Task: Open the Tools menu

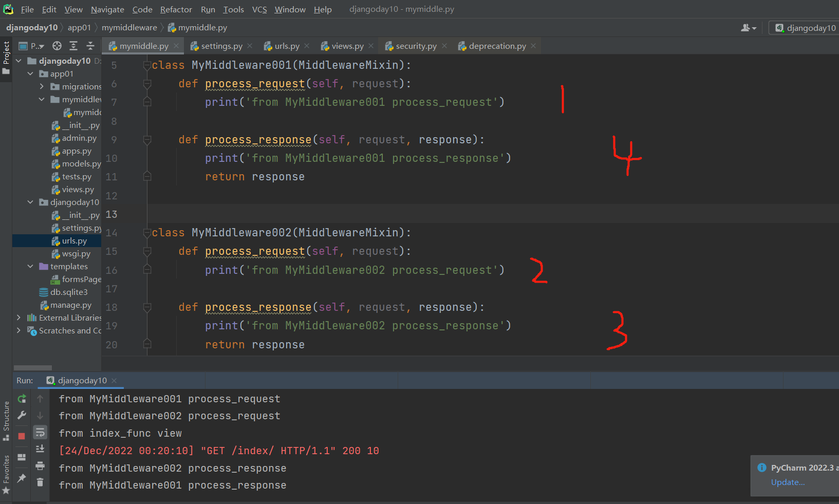Action: (233, 9)
